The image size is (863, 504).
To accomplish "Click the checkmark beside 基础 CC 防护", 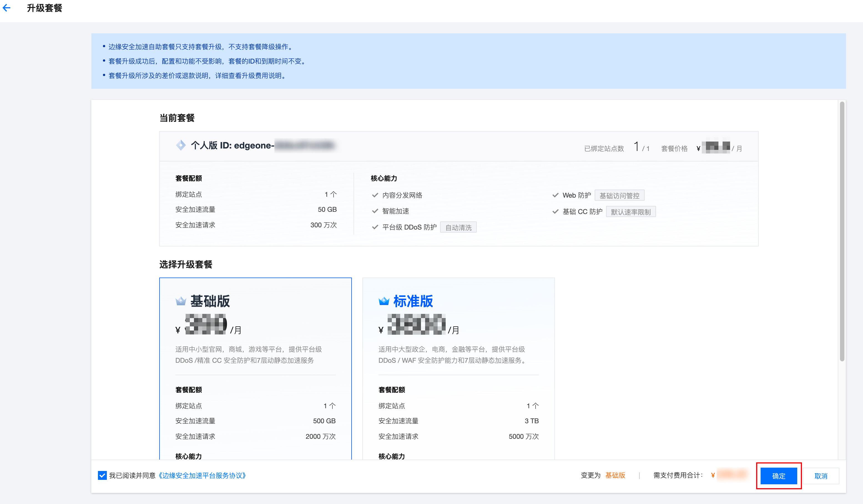I will click(x=556, y=212).
